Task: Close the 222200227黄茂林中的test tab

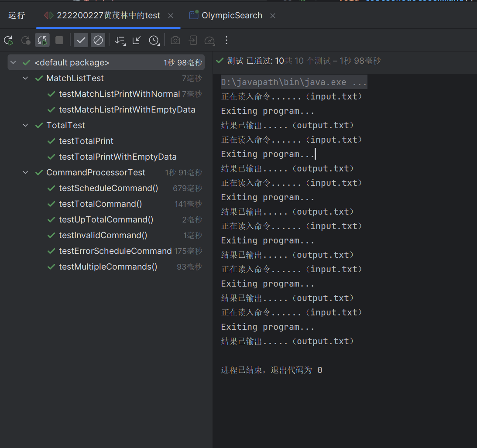Action: (x=171, y=16)
